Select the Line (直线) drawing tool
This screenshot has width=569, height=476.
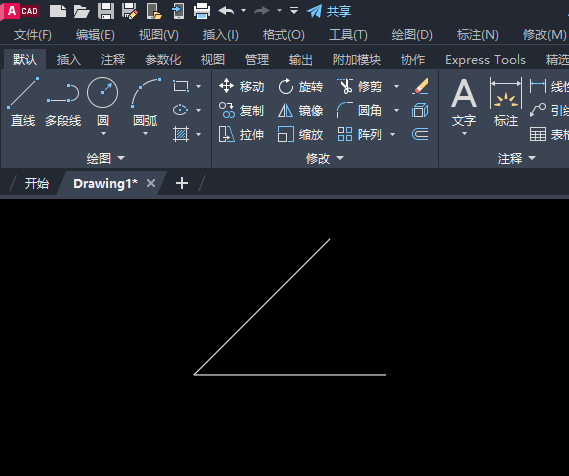click(23, 102)
